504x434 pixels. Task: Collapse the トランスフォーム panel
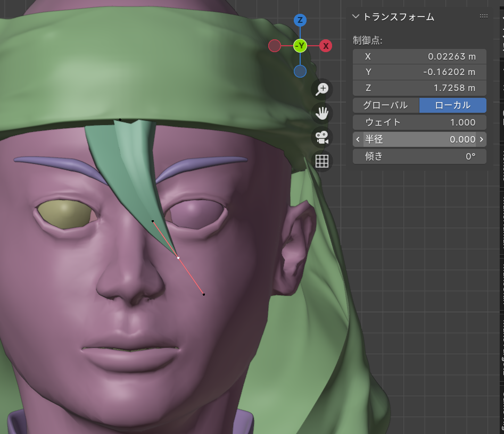[x=356, y=16]
